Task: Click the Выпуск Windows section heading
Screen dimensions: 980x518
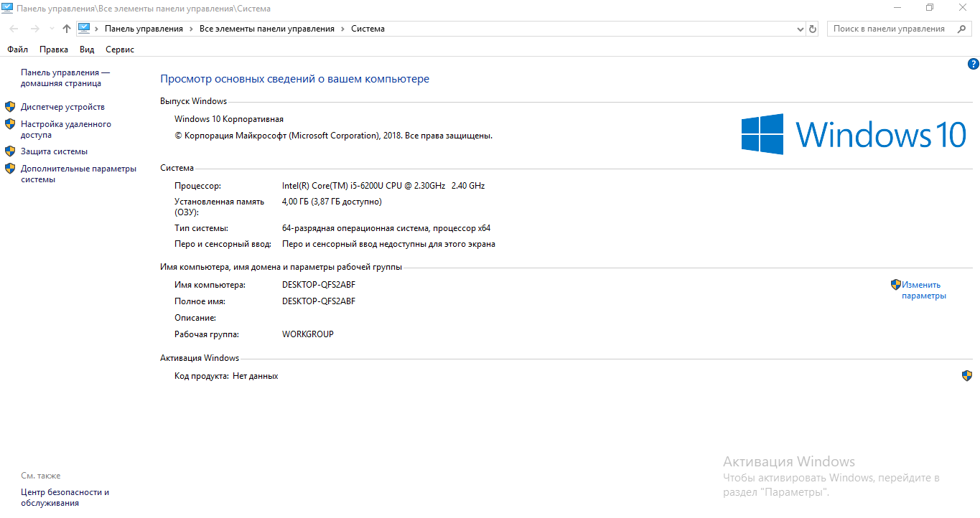Action: point(193,101)
